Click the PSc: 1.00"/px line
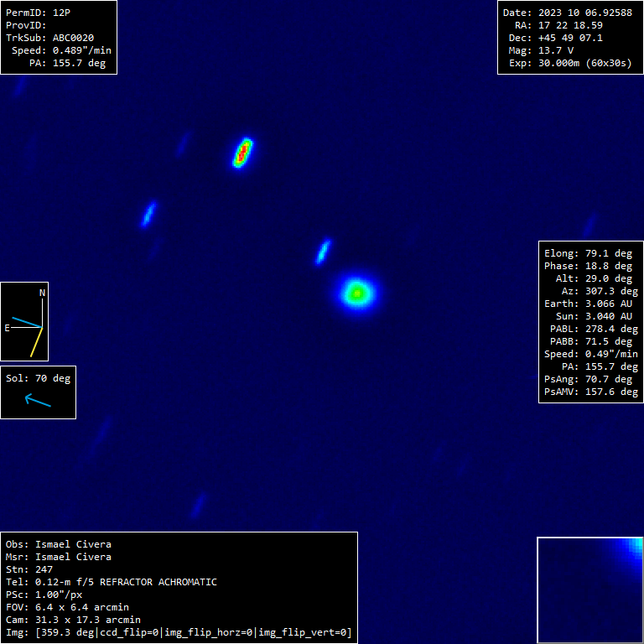644x644 pixels. (44, 595)
